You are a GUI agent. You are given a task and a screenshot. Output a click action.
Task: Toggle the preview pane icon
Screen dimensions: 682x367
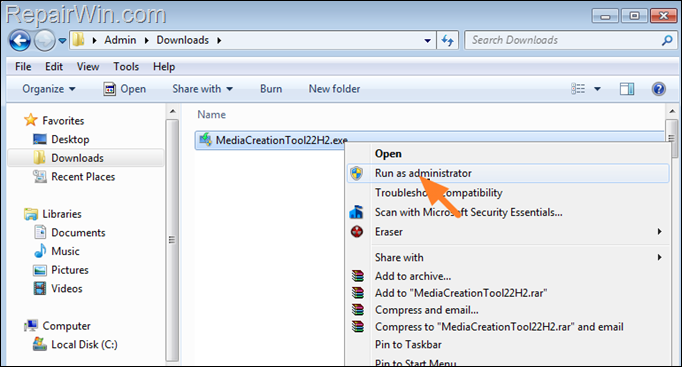coord(627,89)
